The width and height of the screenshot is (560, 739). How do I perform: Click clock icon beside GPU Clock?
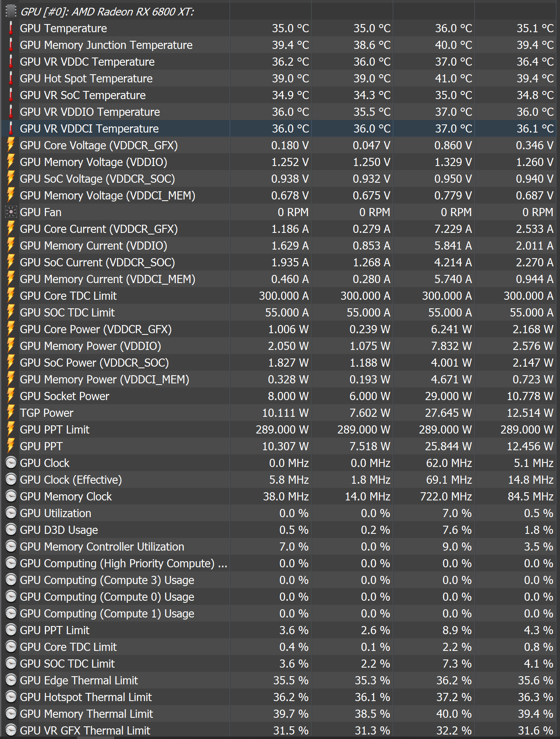11,463
